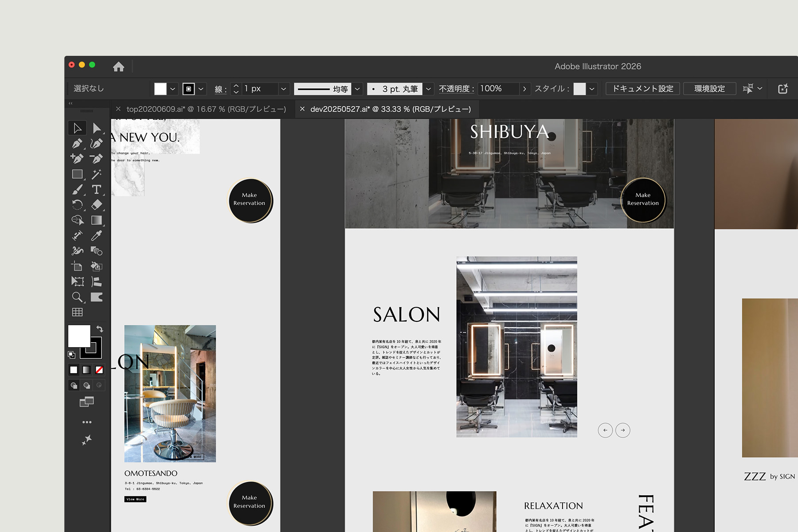Expand the 不透明度 opacity arrow
798x532 pixels.
(x=525, y=89)
